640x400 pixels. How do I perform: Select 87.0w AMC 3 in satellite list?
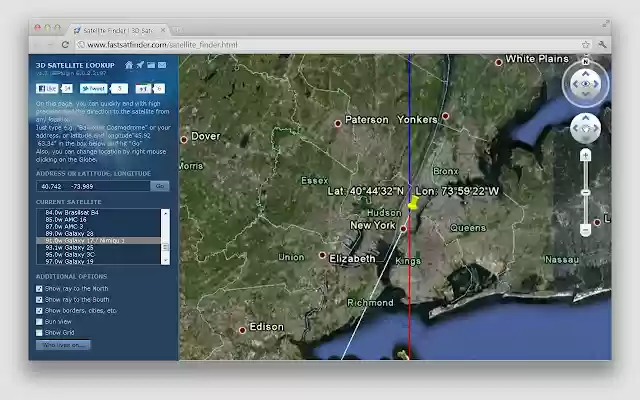click(98, 226)
